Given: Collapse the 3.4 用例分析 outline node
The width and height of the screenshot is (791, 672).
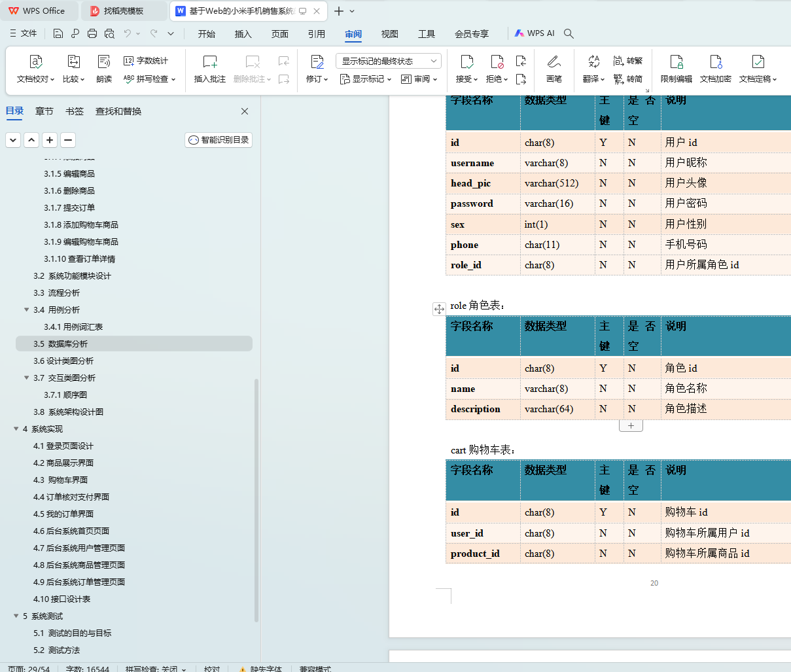Looking at the screenshot, I should 27,310.
